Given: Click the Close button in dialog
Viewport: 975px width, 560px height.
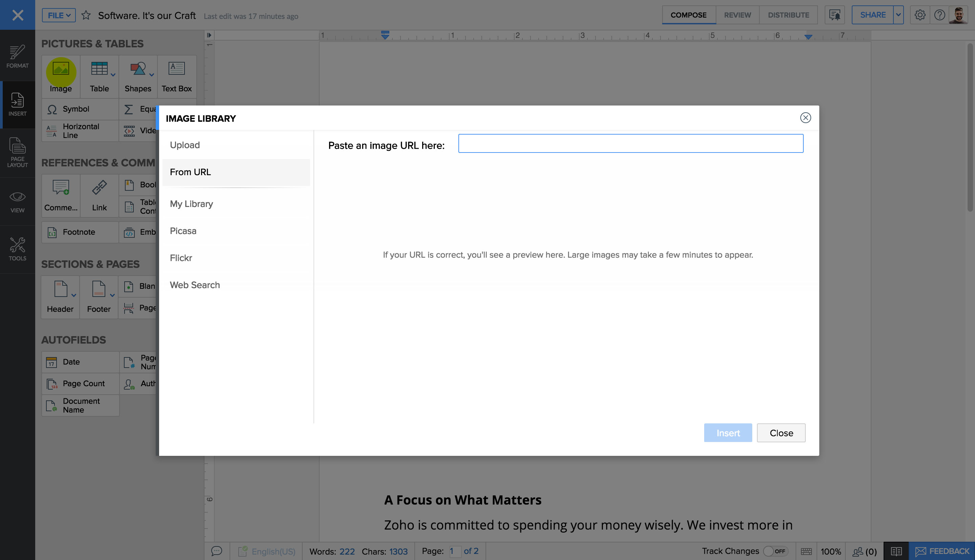Looking at the screenshot, I should (x=781, y=433).
